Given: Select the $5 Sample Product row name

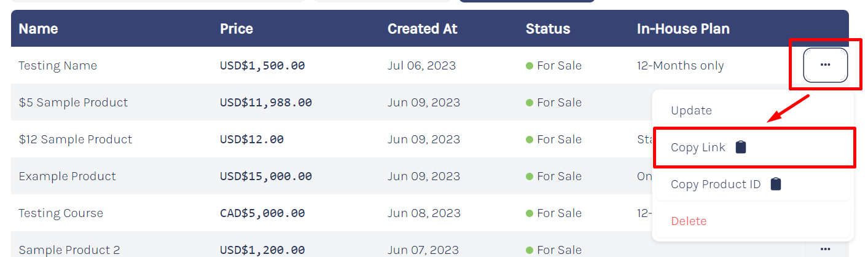Looking at the screenshot, I should point(73,102).
